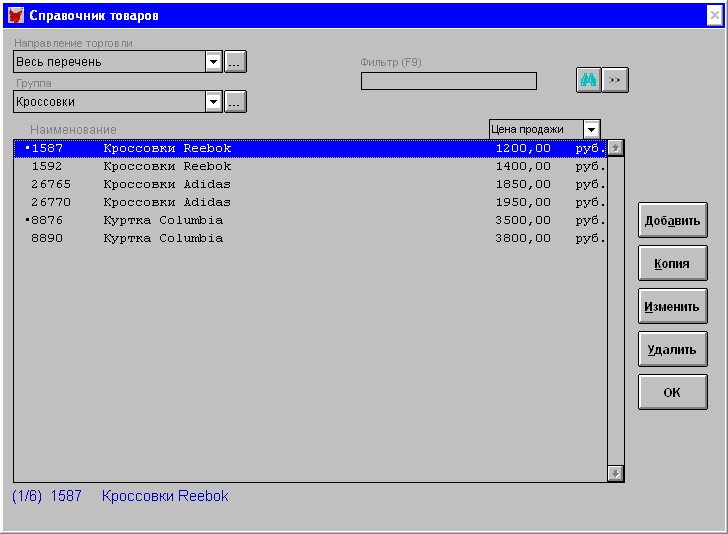Viewport: 728px width, 534px height.
Task: Click the app icon in title bar
Action: click(x=16, y=15)
